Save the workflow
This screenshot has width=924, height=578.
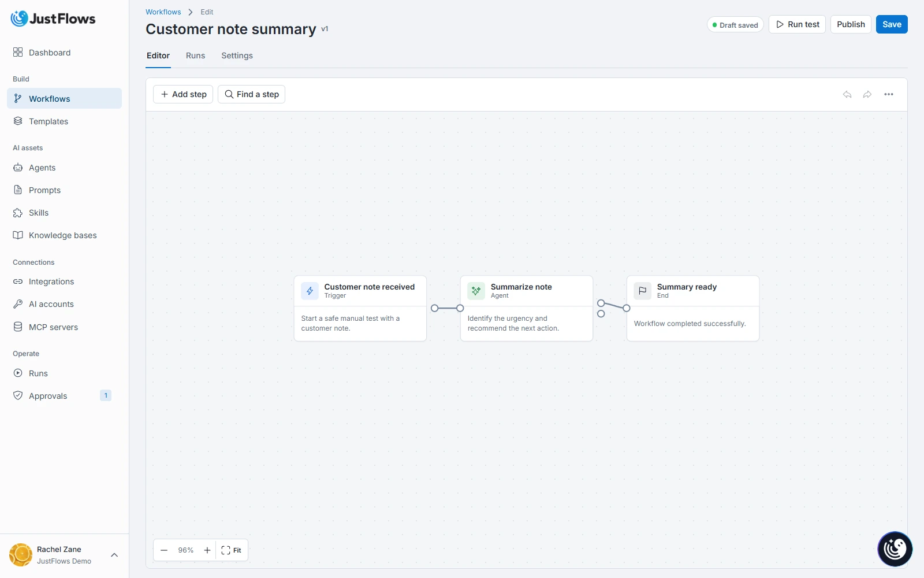892,24
